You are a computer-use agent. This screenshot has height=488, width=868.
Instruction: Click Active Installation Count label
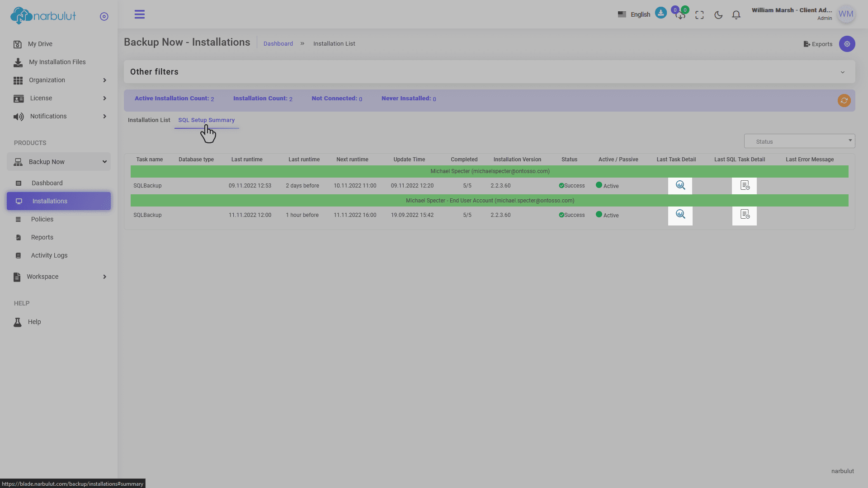click(x=174, y=99)
